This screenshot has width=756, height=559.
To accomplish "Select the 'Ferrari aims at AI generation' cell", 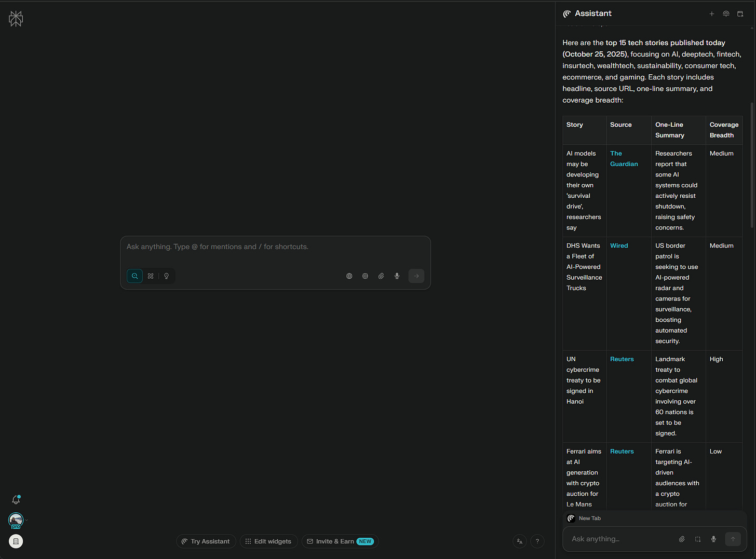I will 584,478.
